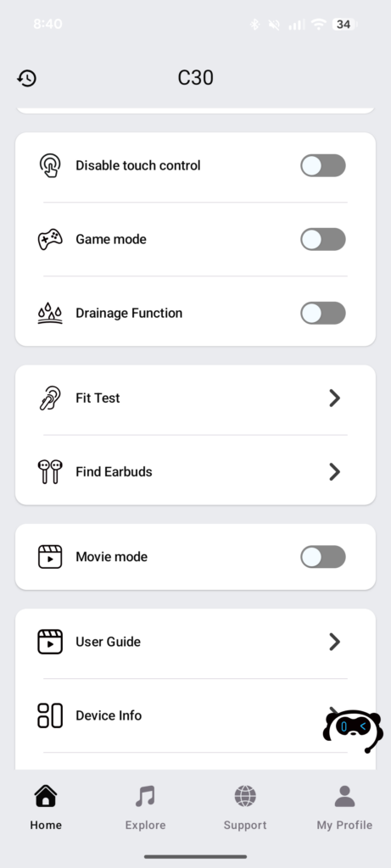Tap the water droplets drainage icon
The width and height of the screenshot is (391, 868).
tap(50, 314)
